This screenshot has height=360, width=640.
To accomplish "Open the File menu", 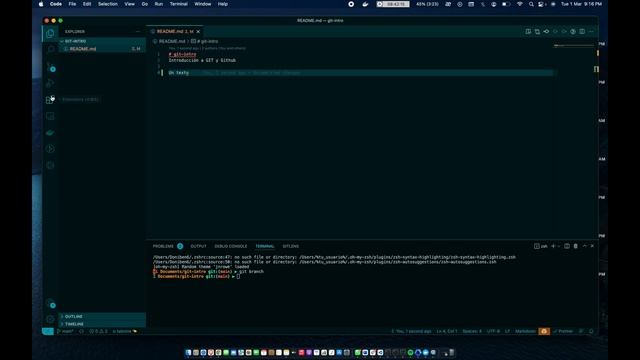I will (x=72, y=4).
